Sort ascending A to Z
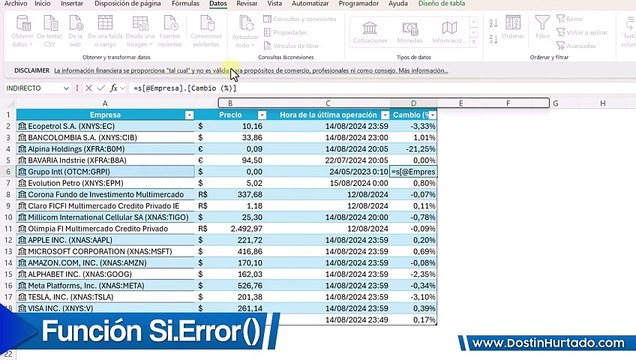 pyautogui.click(x=494, y=23)
